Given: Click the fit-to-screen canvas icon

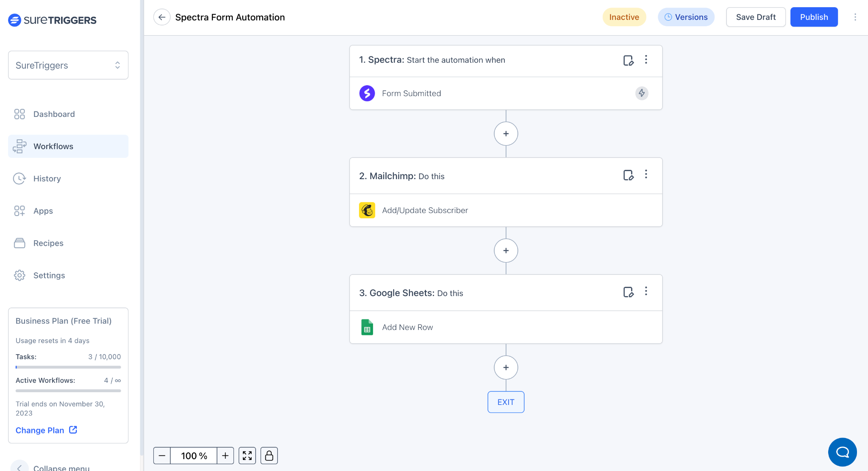Looking at the screenshot, I should coord(247,456).
